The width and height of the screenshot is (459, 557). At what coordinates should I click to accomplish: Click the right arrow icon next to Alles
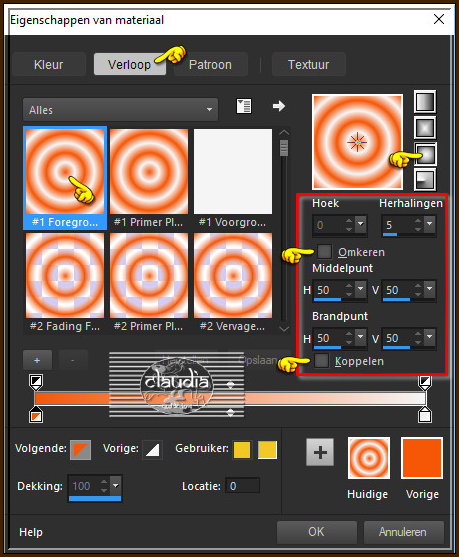pos(279,106)
